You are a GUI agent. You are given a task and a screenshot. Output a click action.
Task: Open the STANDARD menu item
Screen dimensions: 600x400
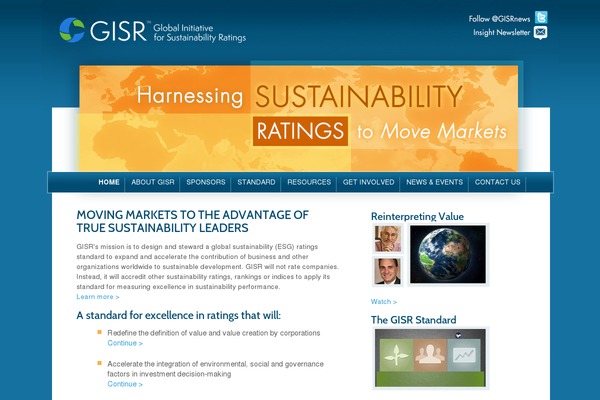click(x=256, y=182)
